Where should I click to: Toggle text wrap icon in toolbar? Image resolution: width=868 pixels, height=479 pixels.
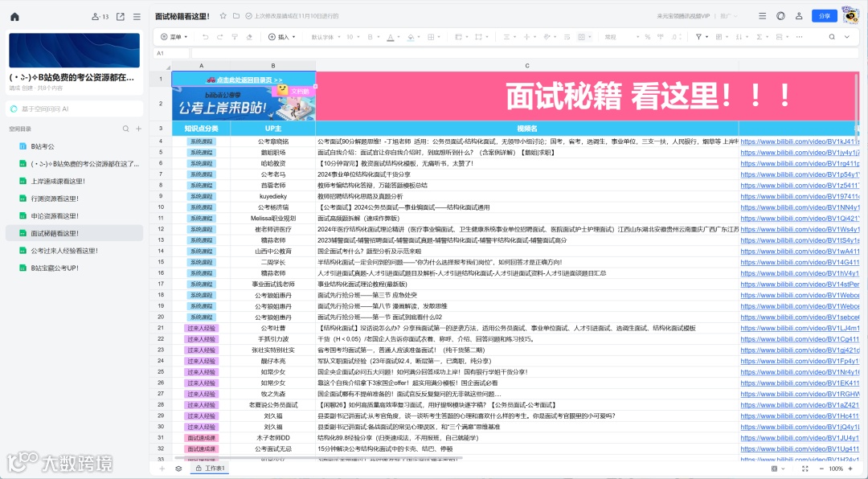pyautogui.click(x=567, y=37)
